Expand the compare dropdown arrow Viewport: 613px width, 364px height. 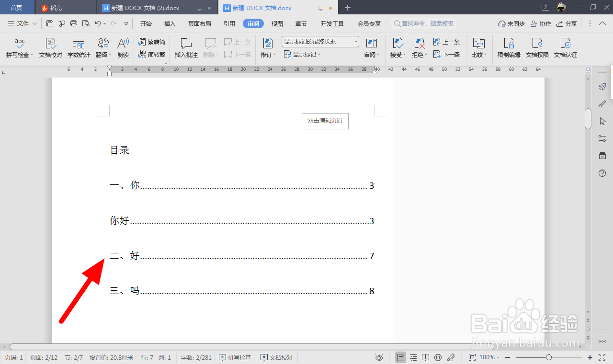coord(485,55)
